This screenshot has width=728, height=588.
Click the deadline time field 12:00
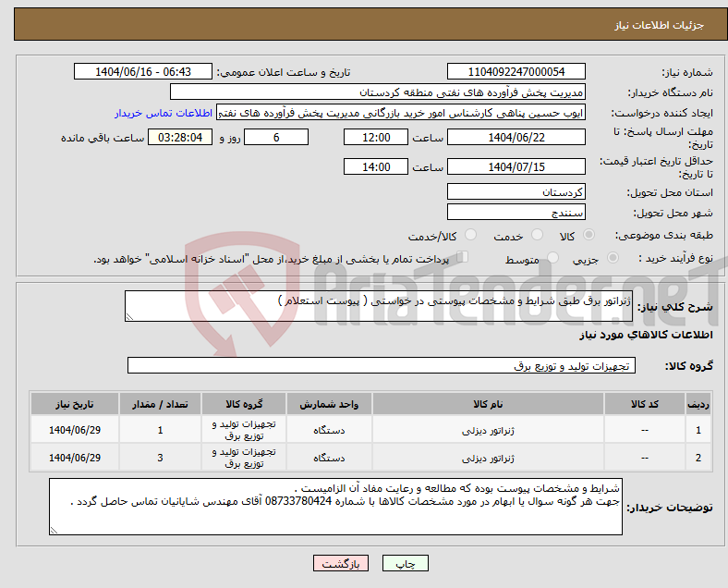pyautogui.click(x=376, y=138)
